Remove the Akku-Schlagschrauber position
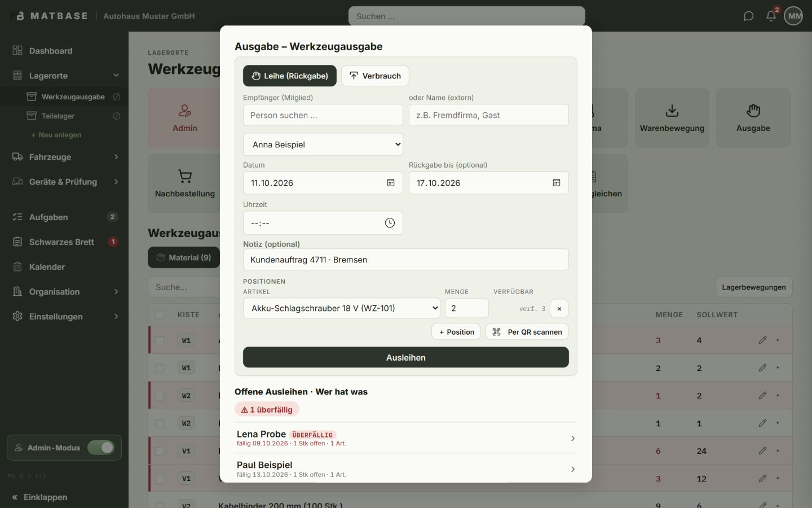Screen dimensions: 812x508 (x=559, y=309)
